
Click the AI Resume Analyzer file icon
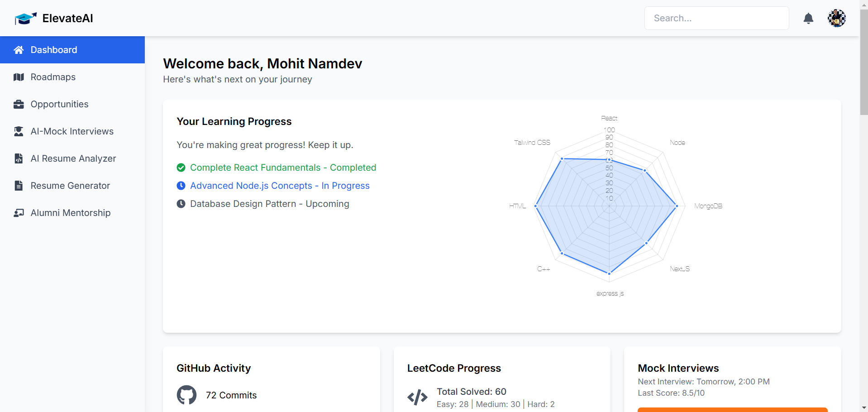[19, 158]
